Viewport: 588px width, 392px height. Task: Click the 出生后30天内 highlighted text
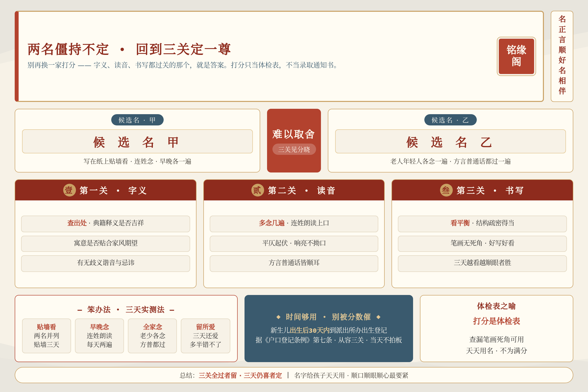coord(309,330)
